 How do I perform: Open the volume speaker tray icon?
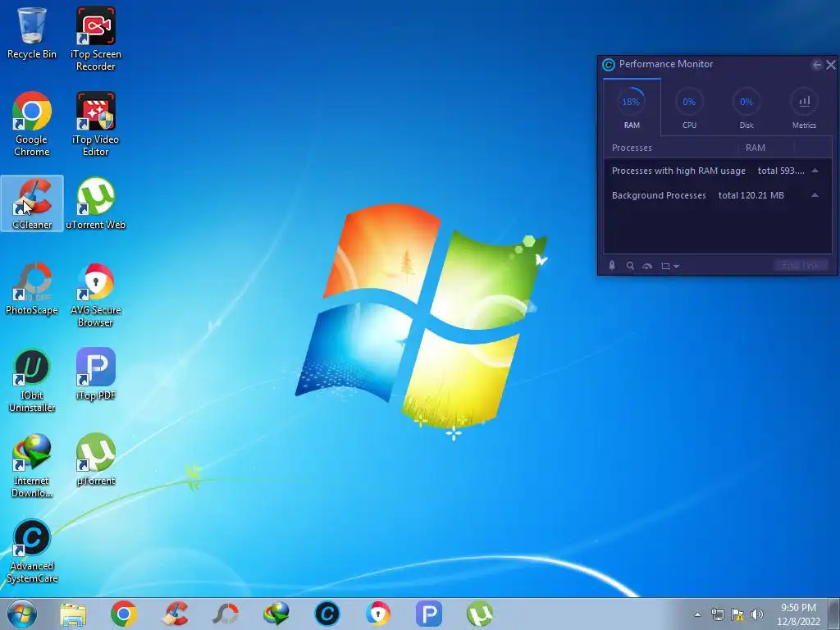(756, 614)
